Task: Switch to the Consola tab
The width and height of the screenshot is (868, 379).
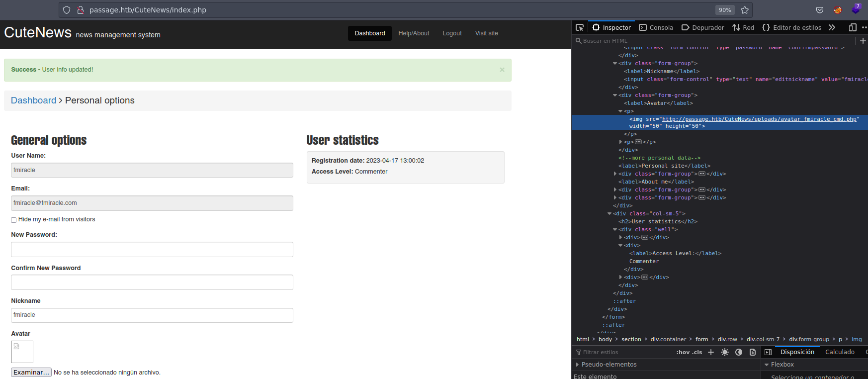Action: click(656, 27)
